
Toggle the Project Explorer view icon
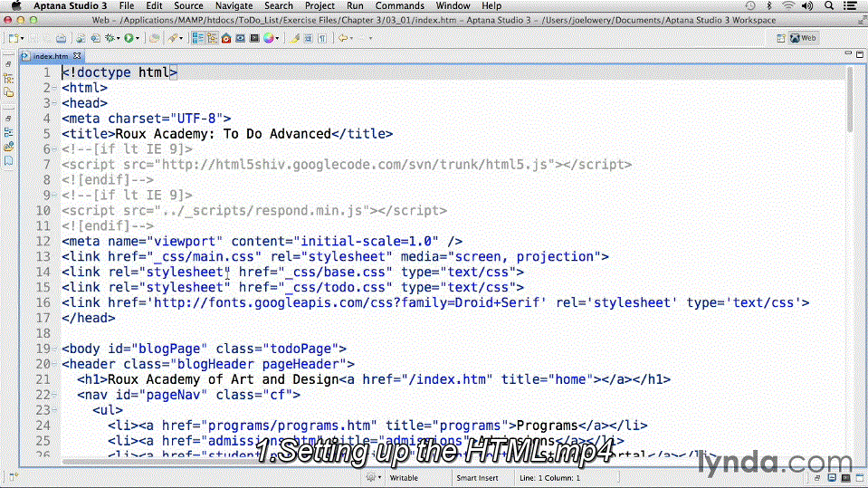click(x=197, y=38)
